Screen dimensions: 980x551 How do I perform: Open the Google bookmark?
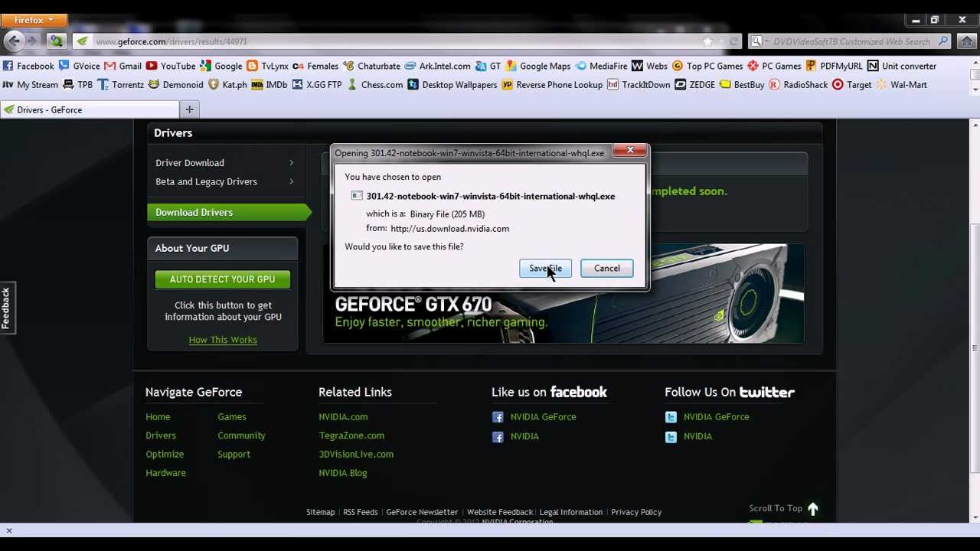221,66
